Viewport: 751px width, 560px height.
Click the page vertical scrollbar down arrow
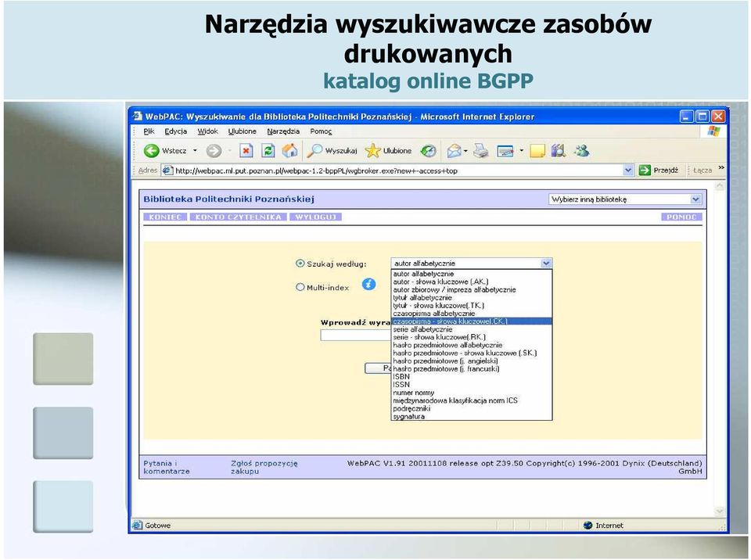(720, 512)
